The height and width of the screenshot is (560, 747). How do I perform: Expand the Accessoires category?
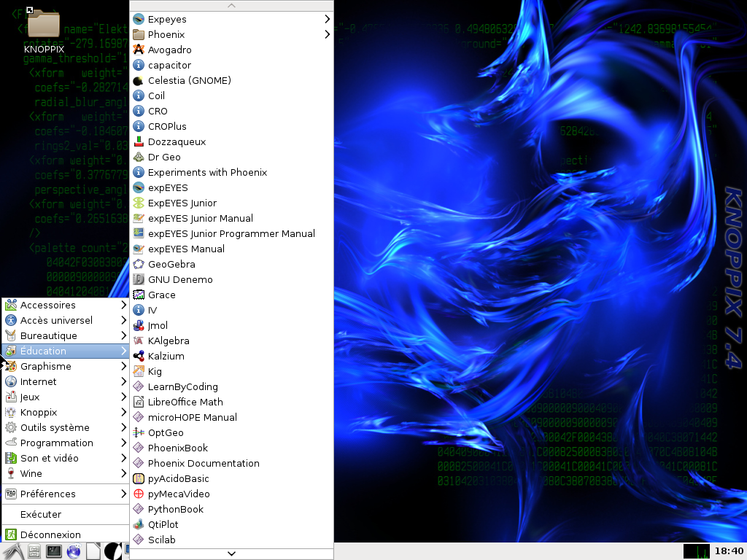point(66,305)
